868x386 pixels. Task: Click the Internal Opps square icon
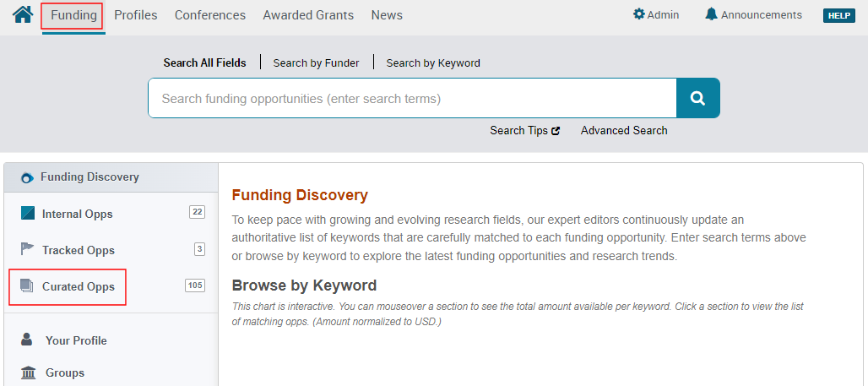[28, 214]
